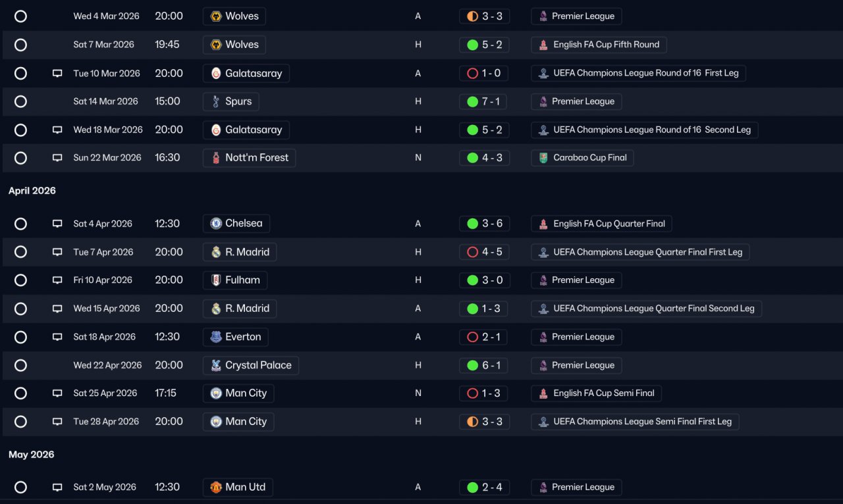Viewport: 843px width, 504px height.
Task: Click the Everton club badge
Action: [x=216, y=338]
